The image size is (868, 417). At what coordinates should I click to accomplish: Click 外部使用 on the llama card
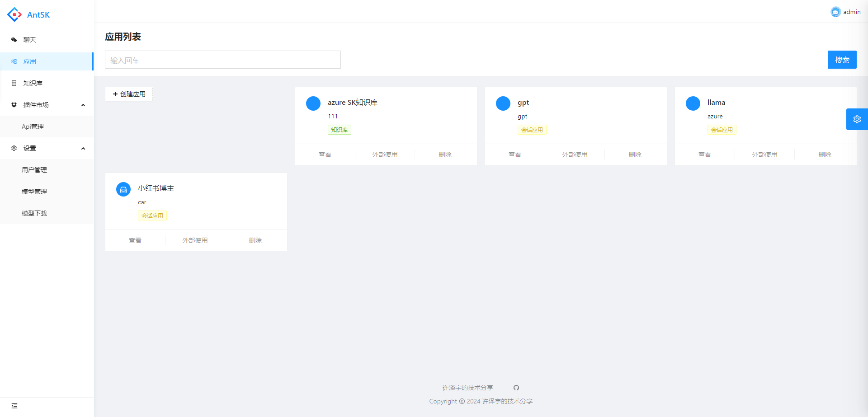[764, 155]
